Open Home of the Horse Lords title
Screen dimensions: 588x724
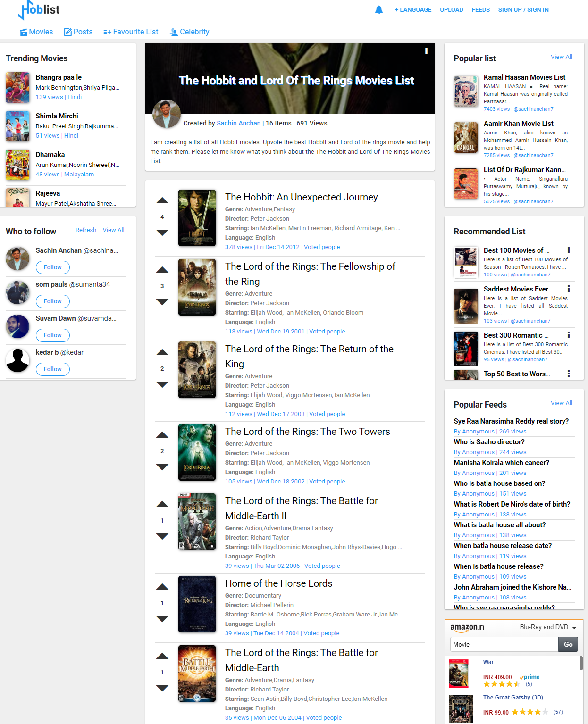(x=279, y=583)
